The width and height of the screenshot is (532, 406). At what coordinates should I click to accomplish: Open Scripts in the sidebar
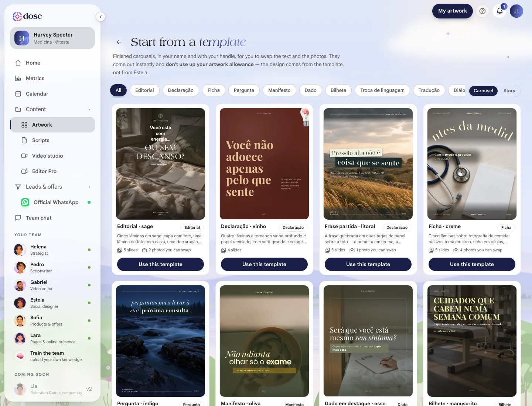point(52,140)
